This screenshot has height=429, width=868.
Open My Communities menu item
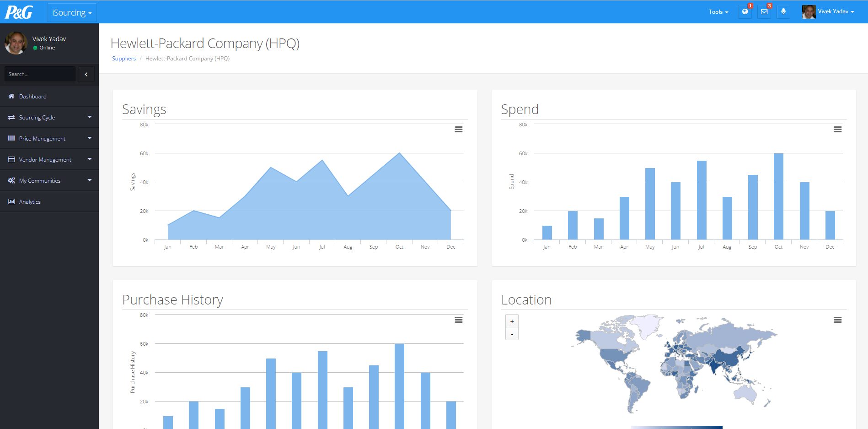pyautogui.click(x=49, y=181)
